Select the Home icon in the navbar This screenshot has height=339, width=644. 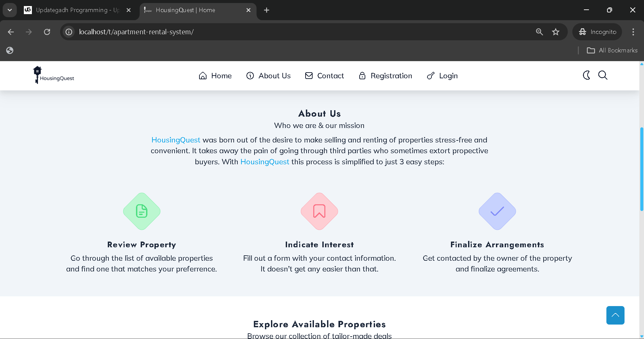click(202, 76)
